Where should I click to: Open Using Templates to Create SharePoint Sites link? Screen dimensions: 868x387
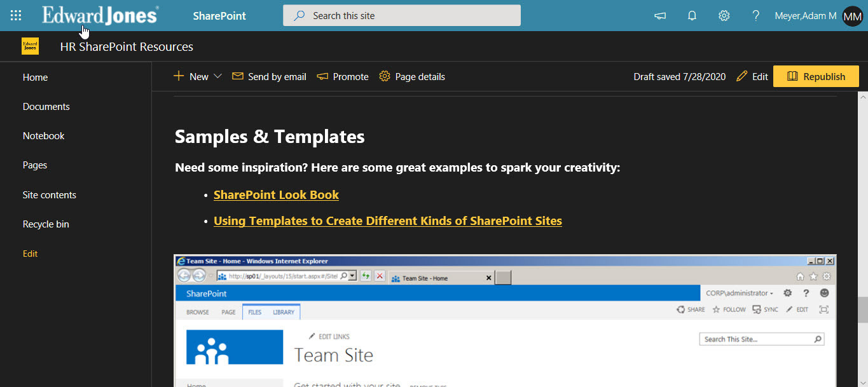pyautogui.click(x=388, y=221)
